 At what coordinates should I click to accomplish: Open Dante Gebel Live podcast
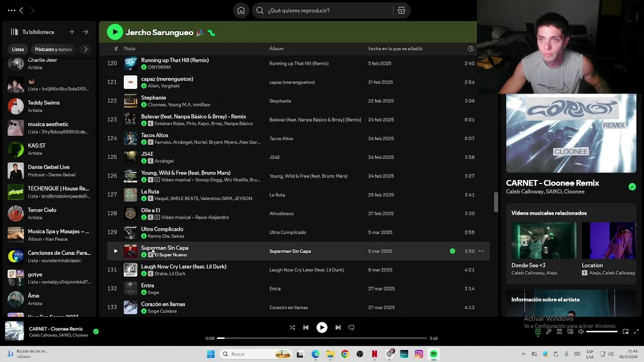[49, 170]
